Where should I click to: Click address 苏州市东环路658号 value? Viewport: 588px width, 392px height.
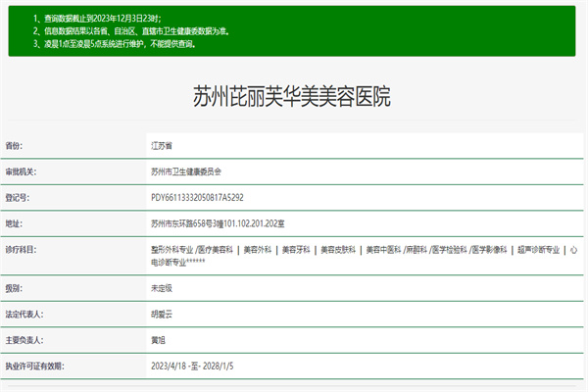218,224
